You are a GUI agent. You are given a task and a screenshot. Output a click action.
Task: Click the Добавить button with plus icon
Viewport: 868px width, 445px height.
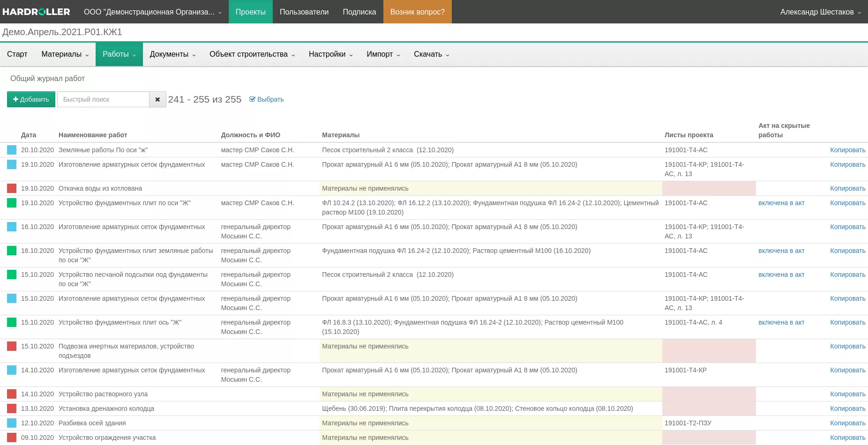click(x=31, y=99)
